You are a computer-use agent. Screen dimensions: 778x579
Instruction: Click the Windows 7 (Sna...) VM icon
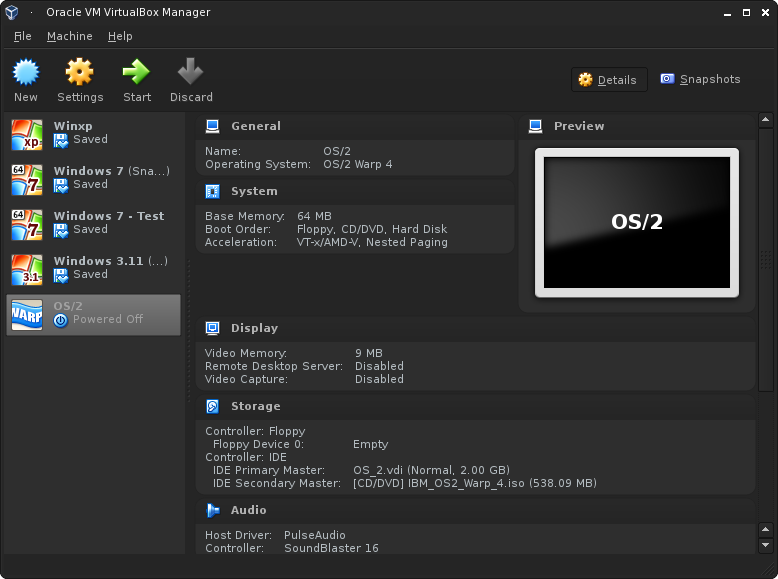pos(27,180)
